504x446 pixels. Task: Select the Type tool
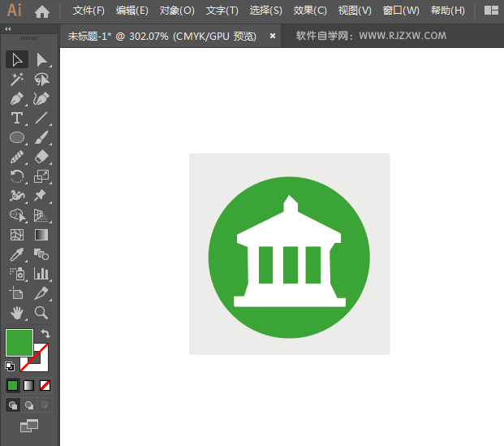click(16, 119)
